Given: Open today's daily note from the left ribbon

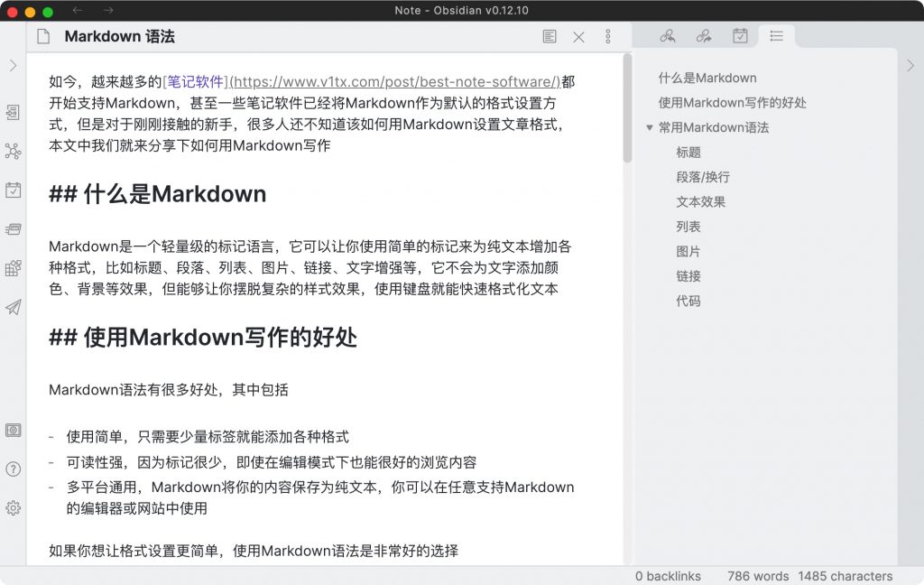Looking at the screenshot, I should click(13, 190).
